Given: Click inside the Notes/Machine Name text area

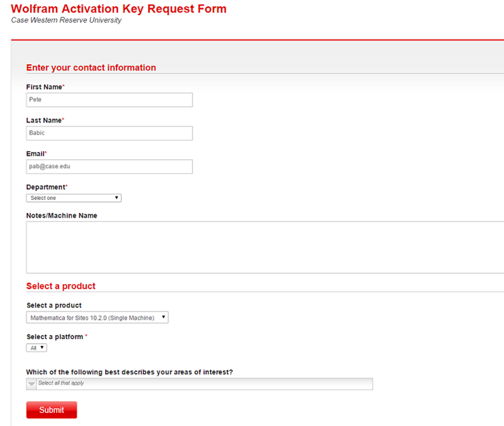Looking at the screenshot, I should [x=265, y=247].
